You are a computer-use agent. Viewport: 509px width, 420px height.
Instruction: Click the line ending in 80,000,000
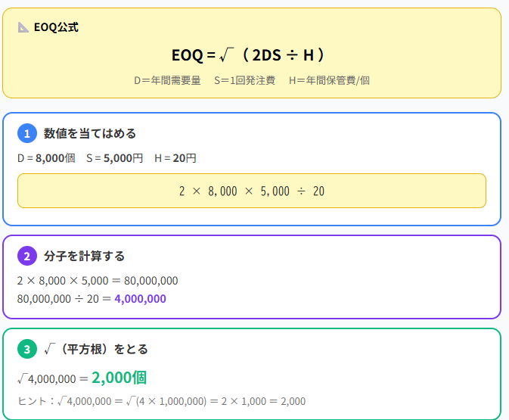tap(98, 281)
